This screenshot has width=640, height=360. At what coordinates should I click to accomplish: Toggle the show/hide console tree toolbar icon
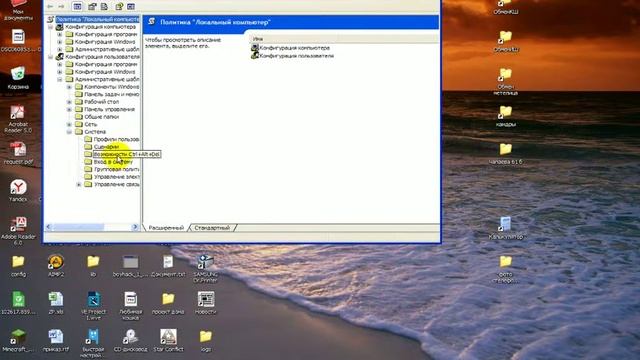click(x=78, y=7)
